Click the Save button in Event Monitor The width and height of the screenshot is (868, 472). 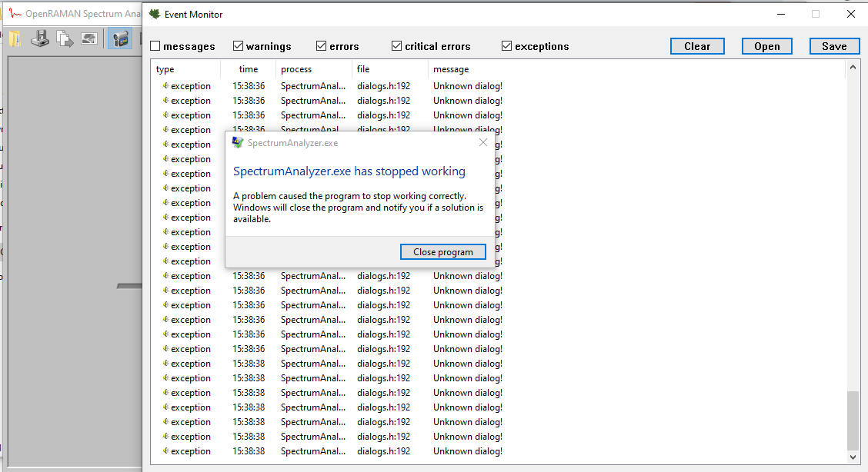pyautogui.click(x=834, y=46)
